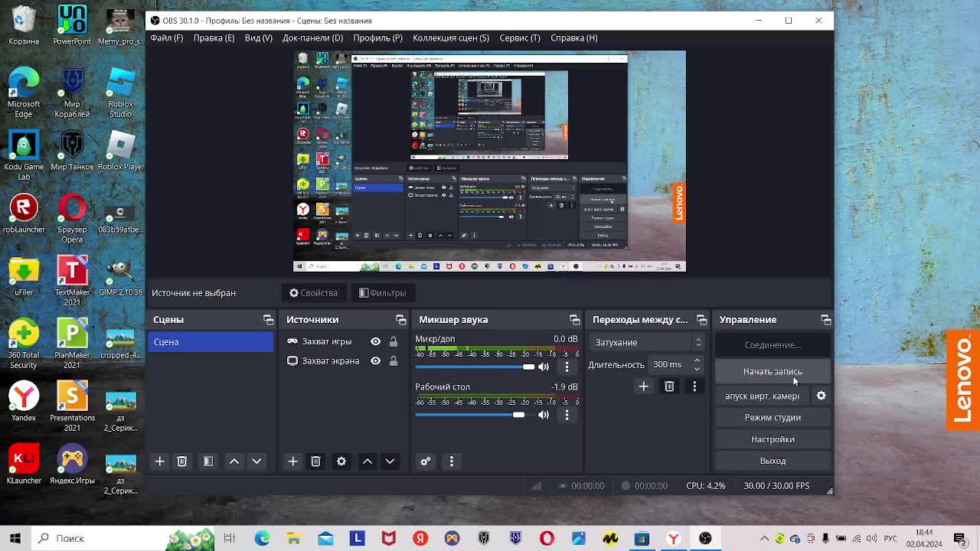
Task: Open the Справка (H) menu
Action: pyautogui.click(x=574, y=37)
